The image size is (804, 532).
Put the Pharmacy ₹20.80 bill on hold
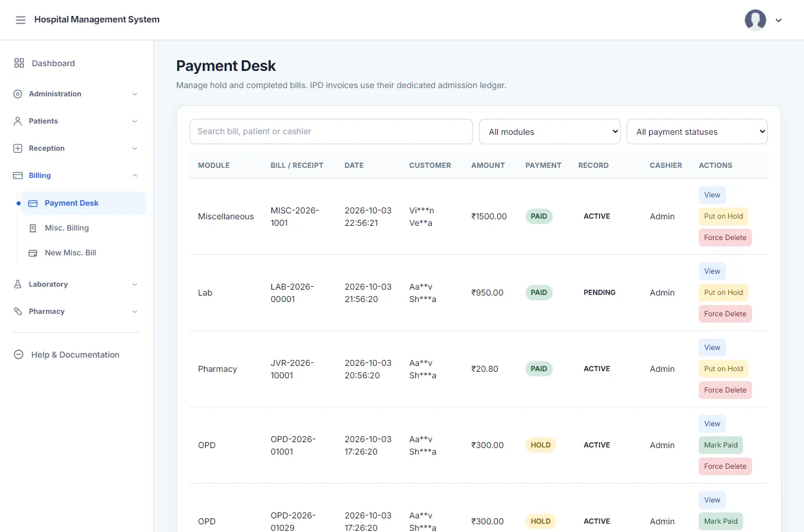coord(724,369)
